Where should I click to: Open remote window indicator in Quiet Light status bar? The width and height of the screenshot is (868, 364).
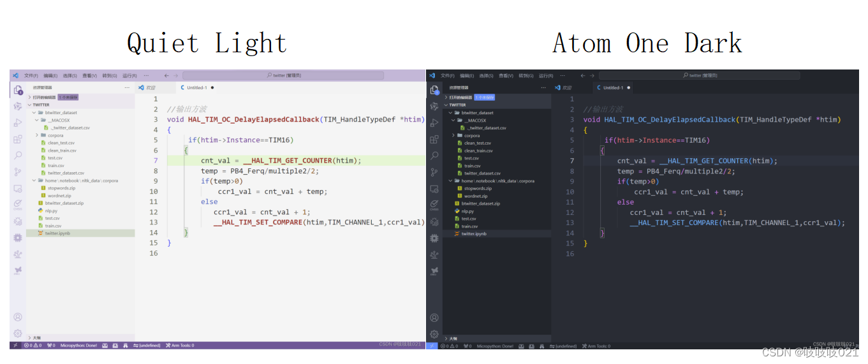(15, 345)
